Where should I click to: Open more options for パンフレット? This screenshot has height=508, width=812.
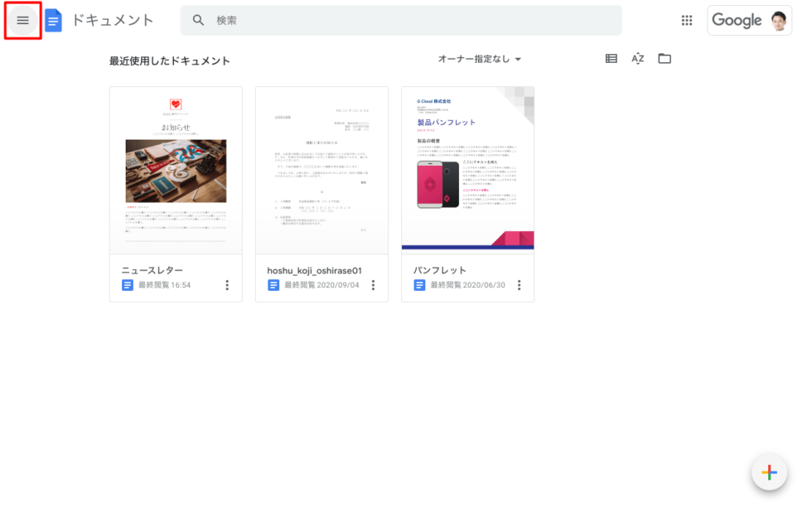coord(520,285)
